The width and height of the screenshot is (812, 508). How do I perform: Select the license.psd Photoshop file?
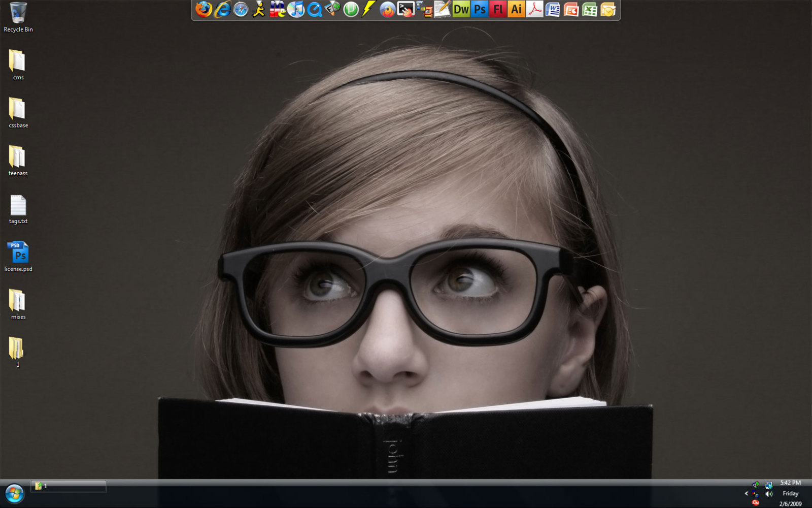[18, 257]
